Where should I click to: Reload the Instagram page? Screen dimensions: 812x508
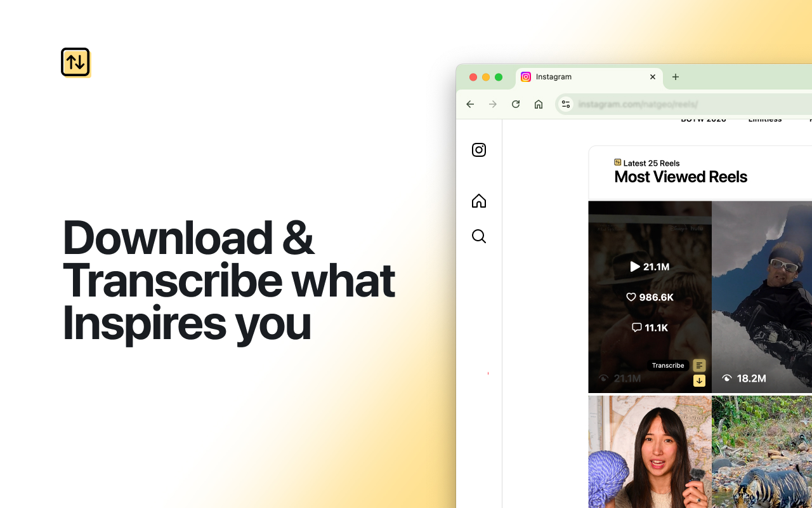pyautogui.click(x=515, y=104)
